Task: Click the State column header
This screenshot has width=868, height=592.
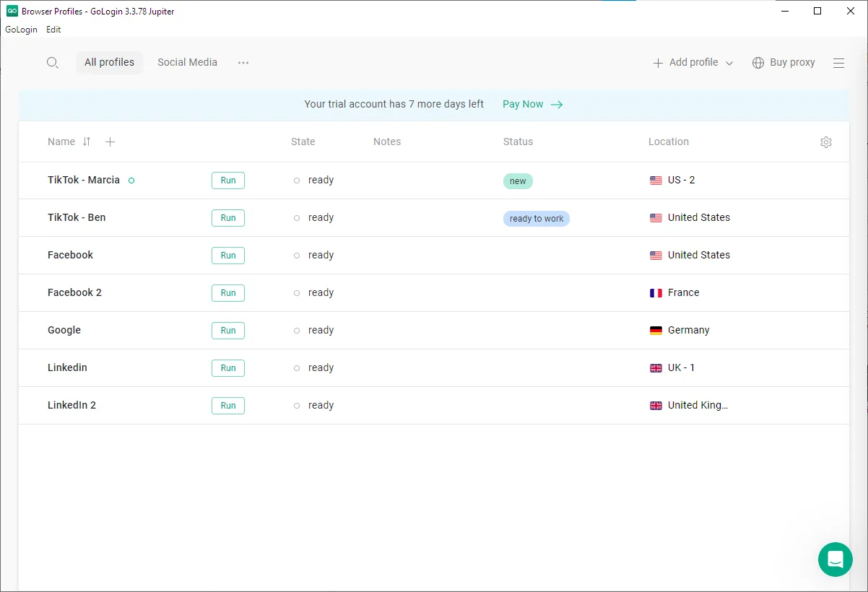Action: (x=303, y=142)
